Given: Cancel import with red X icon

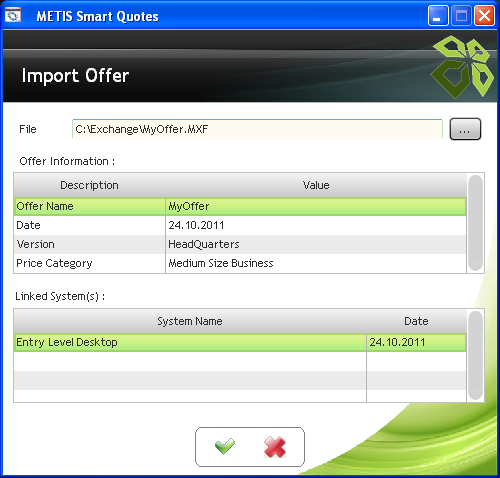Looking at the screenshot, I should pos(275,447).
